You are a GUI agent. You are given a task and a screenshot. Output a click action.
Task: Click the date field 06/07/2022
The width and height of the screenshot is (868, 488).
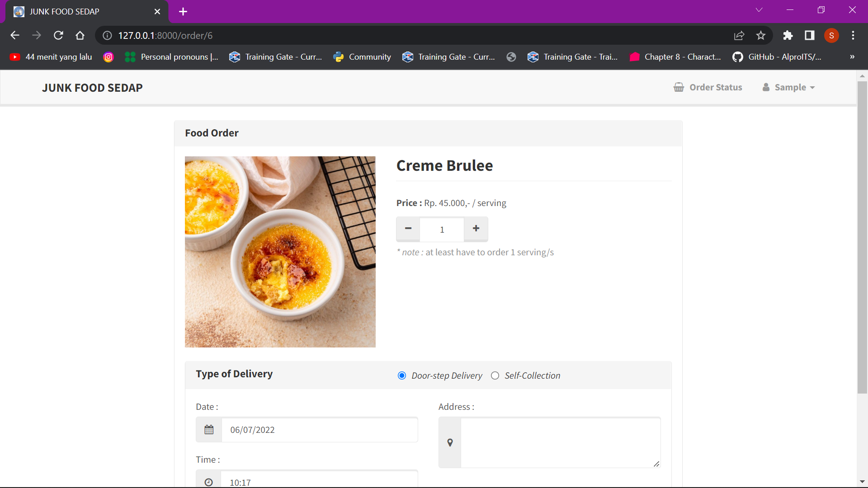[x=320, y=430]
